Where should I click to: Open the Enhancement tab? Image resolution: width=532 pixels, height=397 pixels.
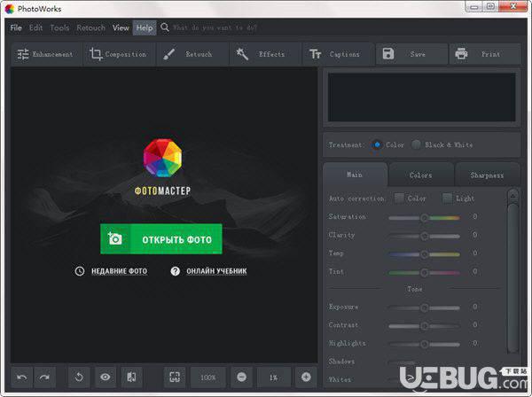(47, 54)
